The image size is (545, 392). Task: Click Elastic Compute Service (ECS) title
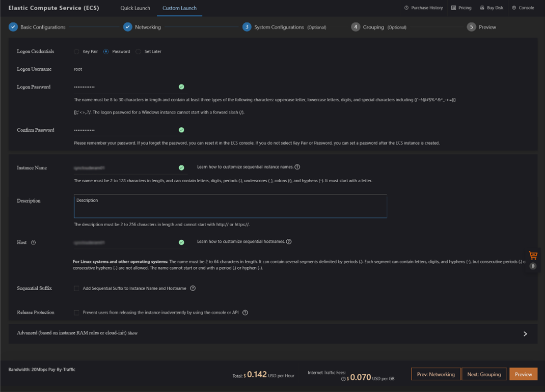pyautogui.click(x=54, y=8)
